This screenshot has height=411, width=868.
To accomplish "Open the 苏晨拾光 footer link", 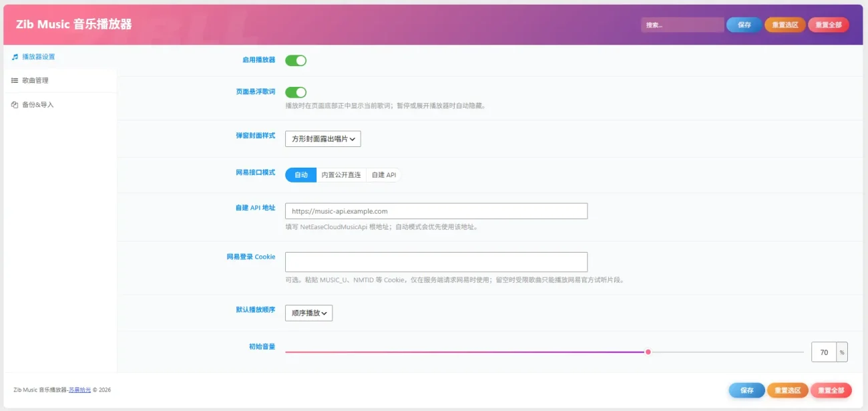I will click(x=79, y=390).
